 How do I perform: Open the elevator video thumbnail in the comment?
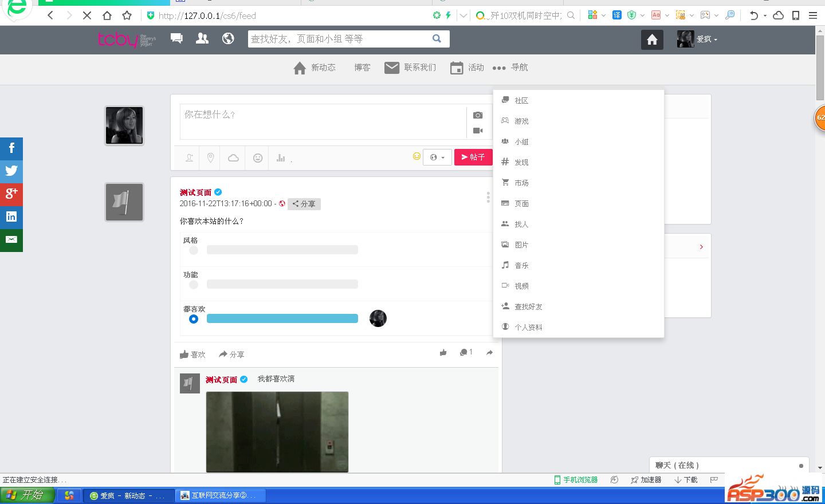(x=277, y=432)
